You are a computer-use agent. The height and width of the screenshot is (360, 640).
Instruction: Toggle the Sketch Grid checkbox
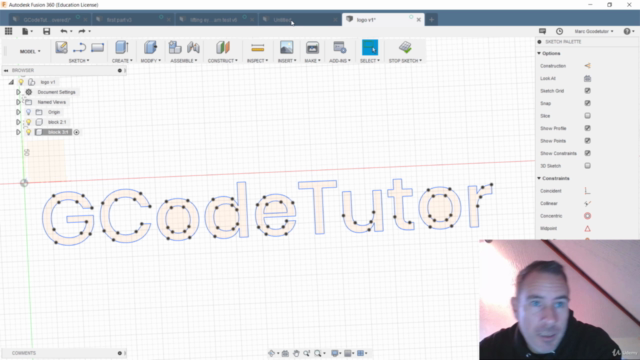[x=587, y=91]
